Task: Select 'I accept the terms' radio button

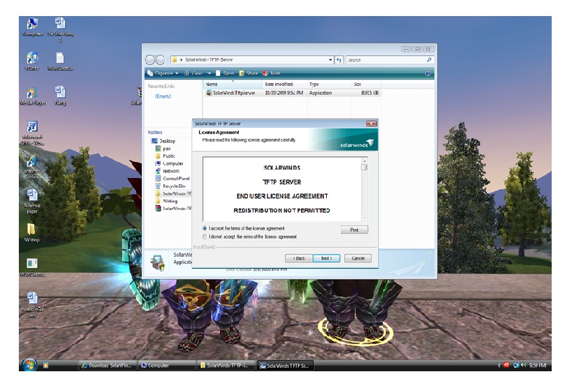Action: point(205,228)
